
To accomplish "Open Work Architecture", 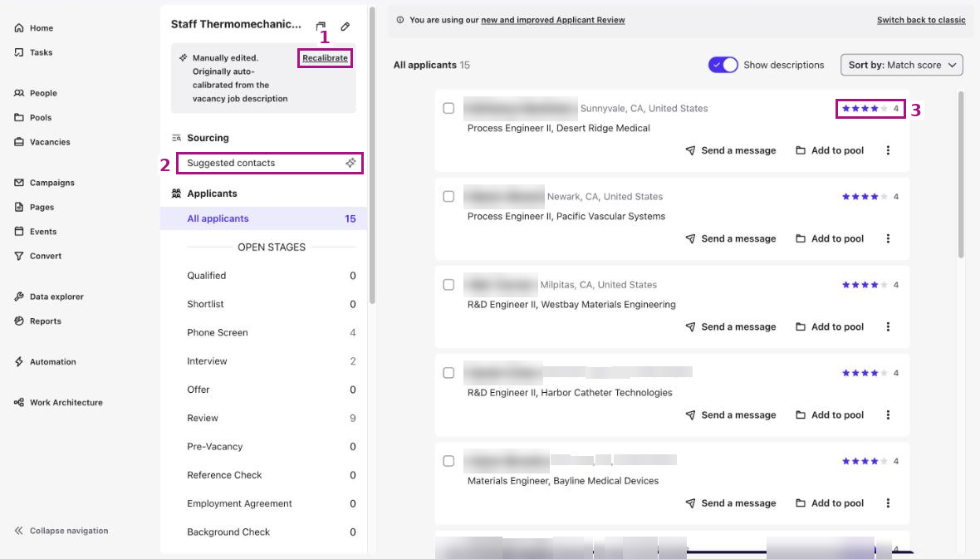I will [x=58, y=402].
